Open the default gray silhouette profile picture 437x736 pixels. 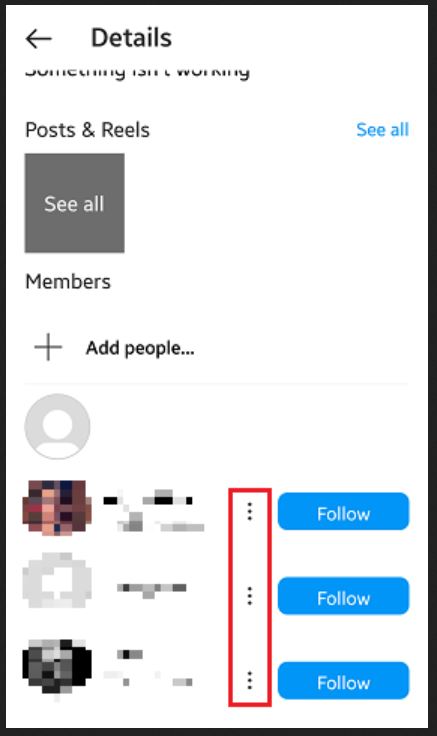pos(57,426)
